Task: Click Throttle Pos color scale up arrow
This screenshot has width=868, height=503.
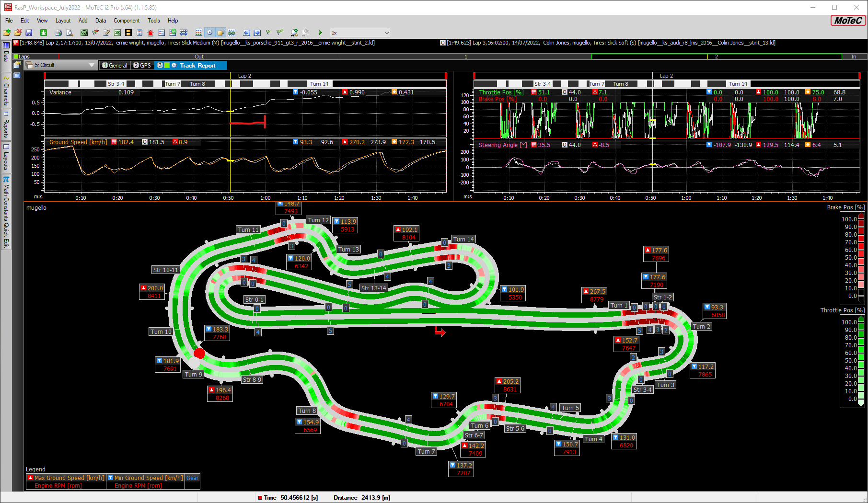Action: tap(861, 318)
